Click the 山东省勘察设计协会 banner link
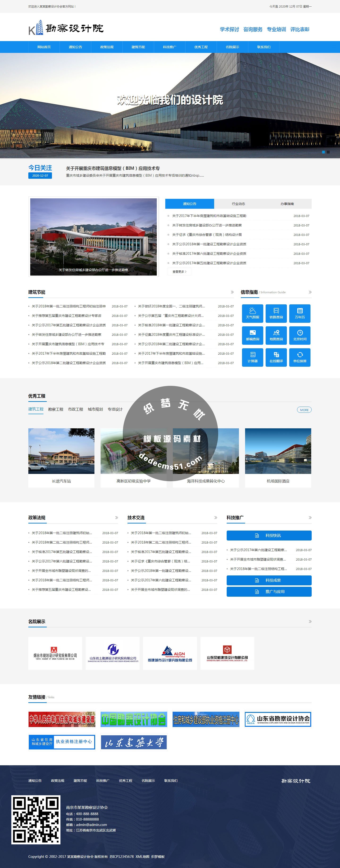This screenshot has height=868, width=340. (278, 719)
